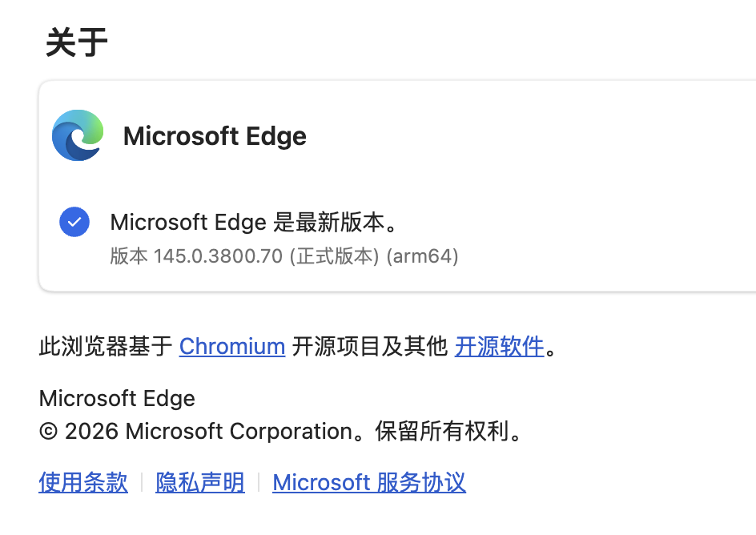Click the Microsoft Edge logo icon
This screenshot has height=535, width=756.
[78, 135]
